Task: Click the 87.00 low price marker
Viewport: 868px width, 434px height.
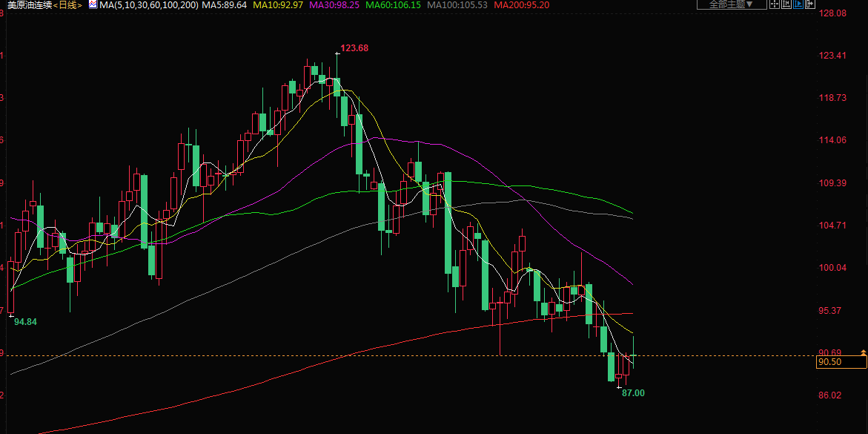Action: click(633, 393)
